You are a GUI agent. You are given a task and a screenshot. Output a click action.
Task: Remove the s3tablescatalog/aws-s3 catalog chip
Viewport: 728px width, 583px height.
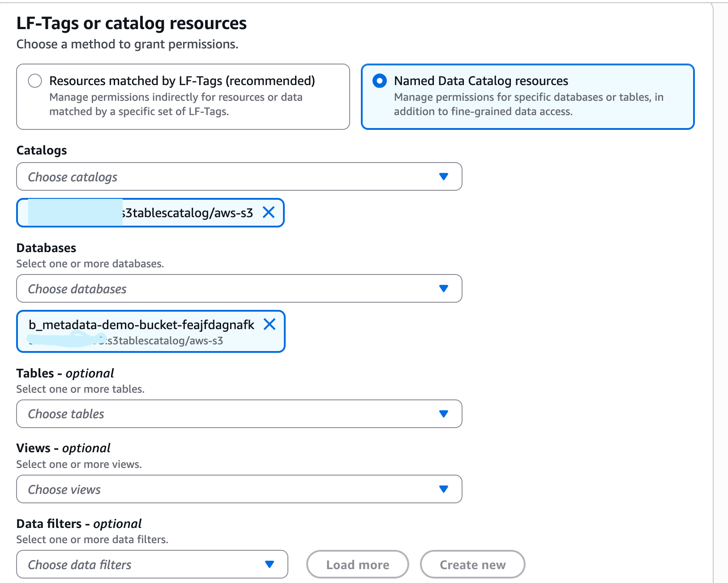[x=269, y=212]
